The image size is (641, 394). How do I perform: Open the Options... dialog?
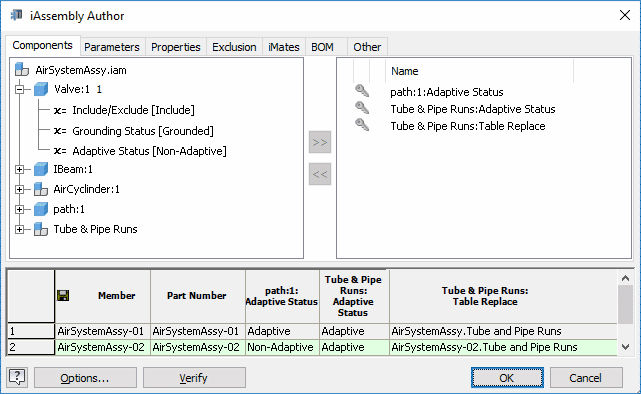click(x=85, y=378)
